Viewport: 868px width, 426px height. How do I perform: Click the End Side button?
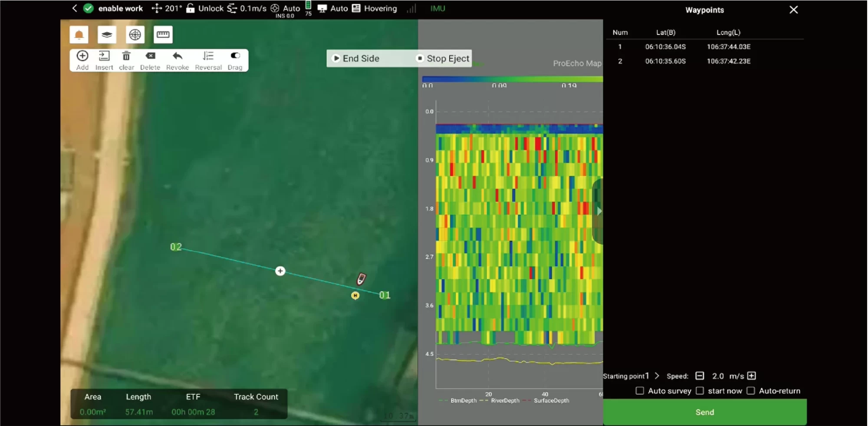pyautogui.click(x=356, y=58)
